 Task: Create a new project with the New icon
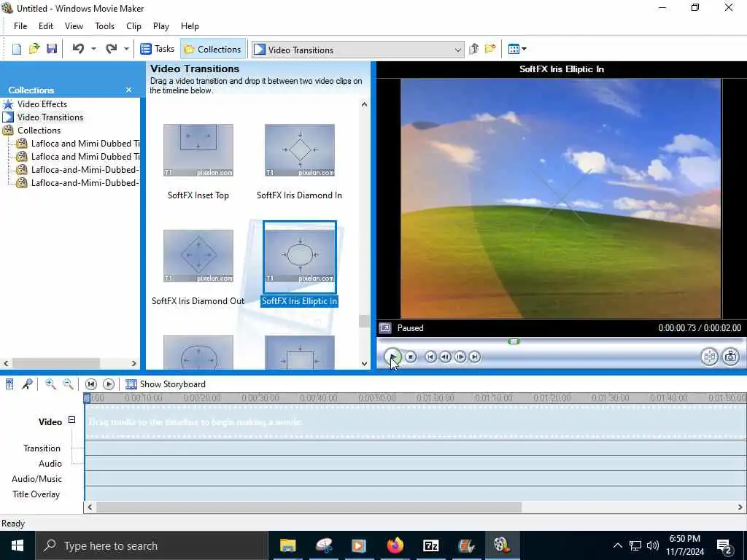[17, 49]
